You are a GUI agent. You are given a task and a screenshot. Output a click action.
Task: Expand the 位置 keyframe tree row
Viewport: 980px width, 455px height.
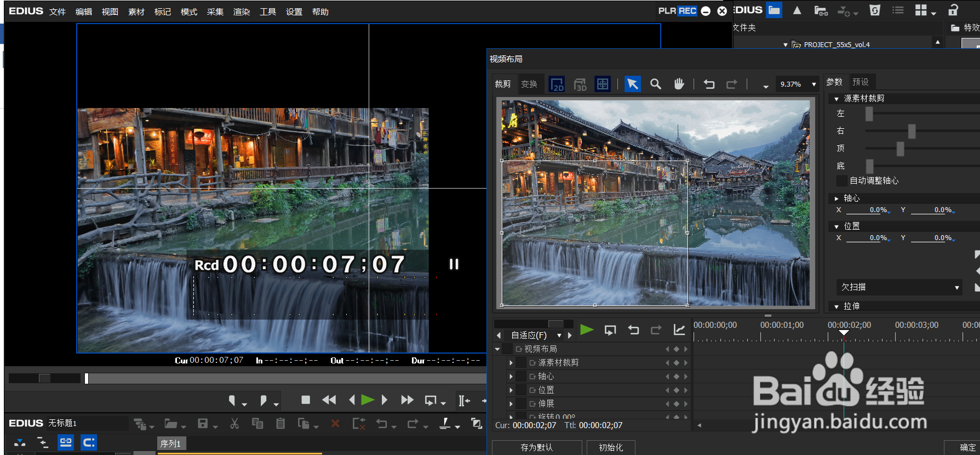[511, 390]
